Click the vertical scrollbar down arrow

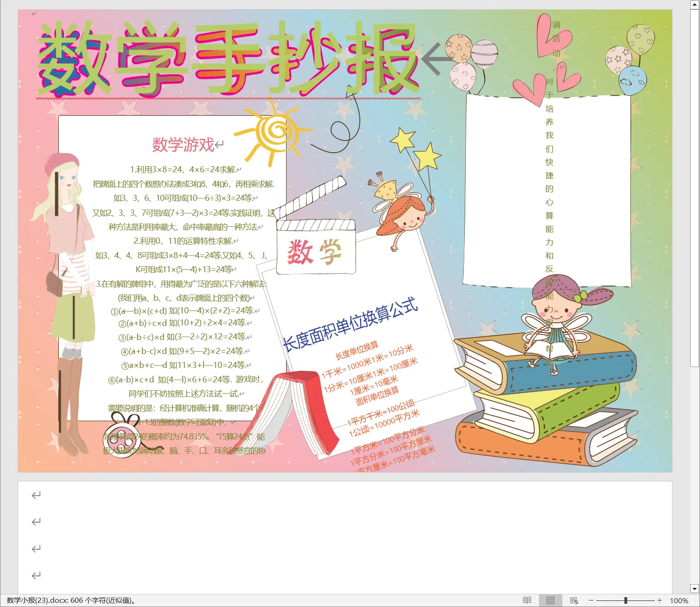point(694,589)
